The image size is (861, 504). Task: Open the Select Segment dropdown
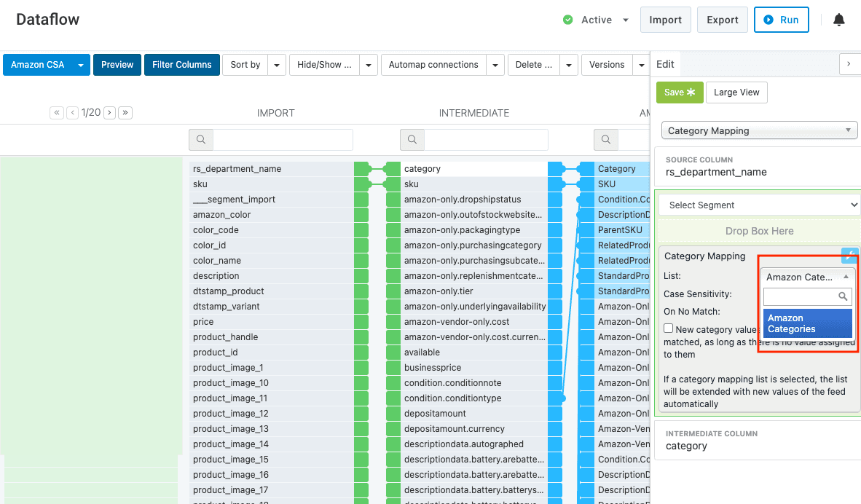click(x=758, y=205)
